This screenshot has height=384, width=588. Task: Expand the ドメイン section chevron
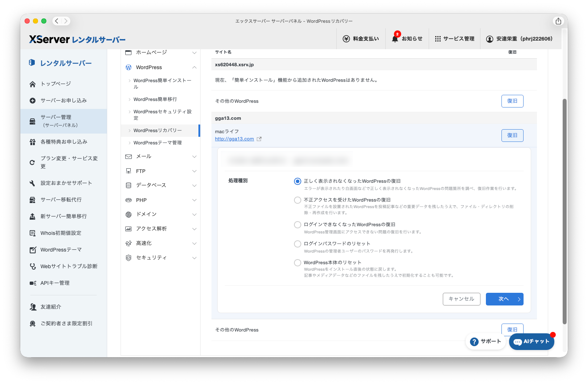pos(194,215)
